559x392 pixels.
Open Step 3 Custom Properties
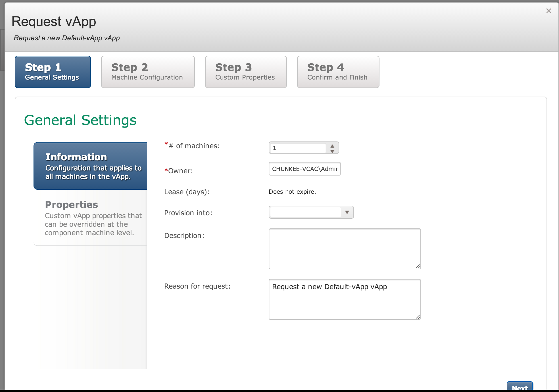tap(246, 72)
